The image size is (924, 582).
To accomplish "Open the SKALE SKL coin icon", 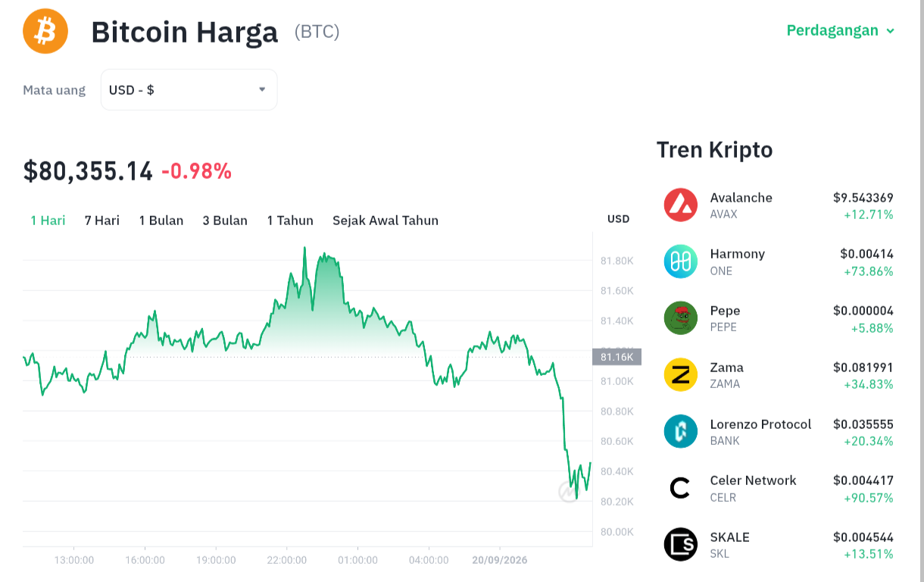I will click(x=680, y=545).
